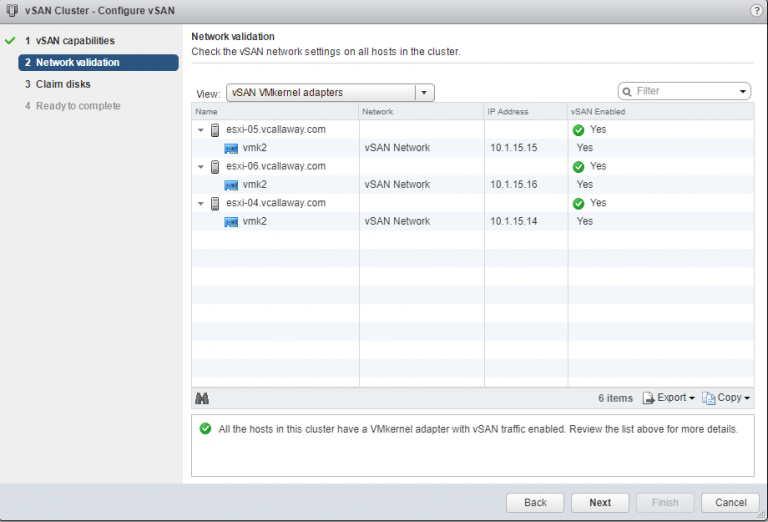The width and height of the screenshot is (768, 522).
Task: Click the Back button
Action: (x=535, y=502)
